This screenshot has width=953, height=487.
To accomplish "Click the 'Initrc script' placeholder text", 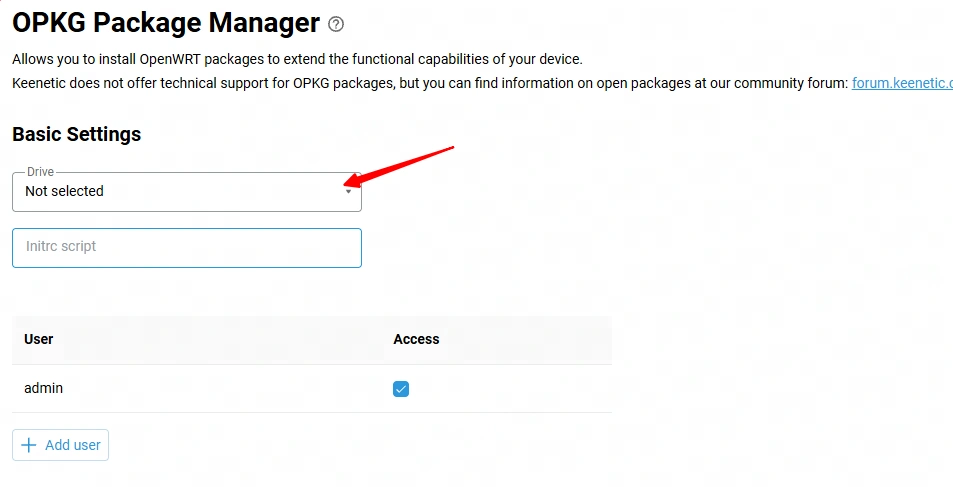I will point(61,247).
